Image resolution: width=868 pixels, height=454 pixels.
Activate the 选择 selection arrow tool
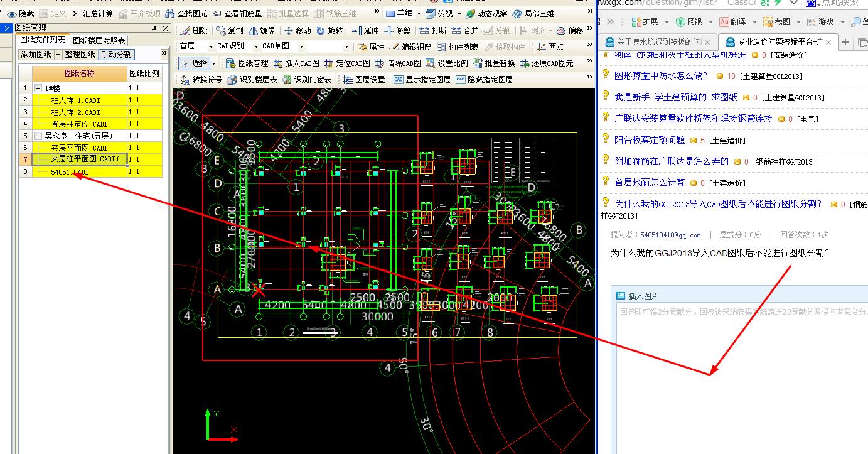tap(194, 63)
